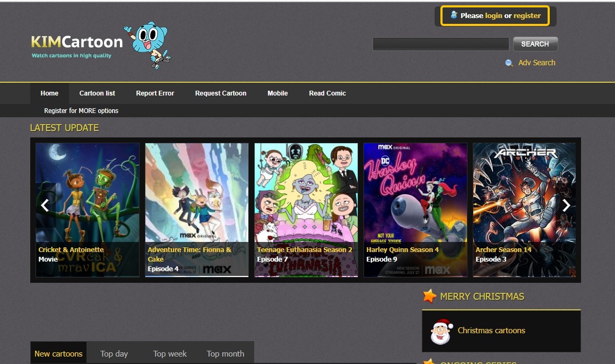Switch to the Top month tab
Image resolution: width=615 pixels, height=364 pixels.
226,353
